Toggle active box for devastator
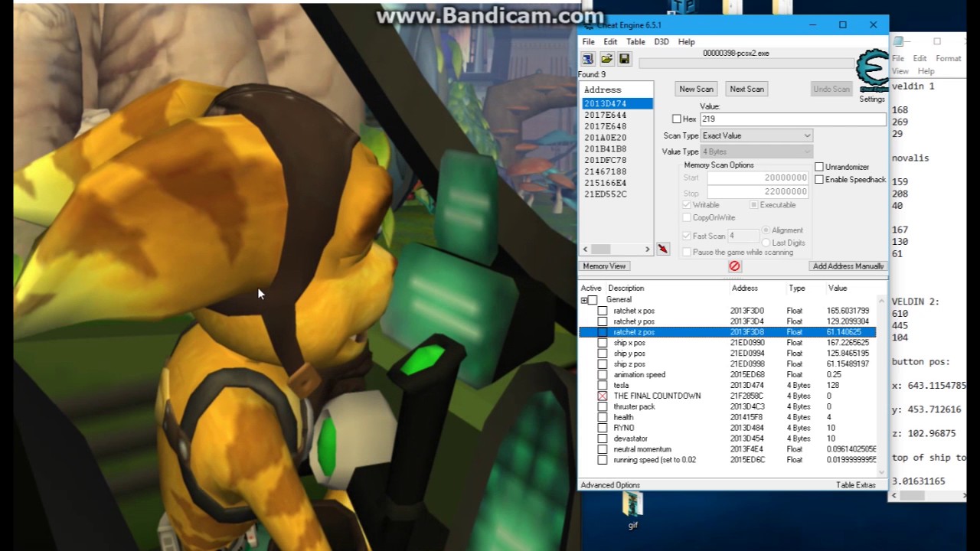The image size is (980, 551). [x=603, y=439]
